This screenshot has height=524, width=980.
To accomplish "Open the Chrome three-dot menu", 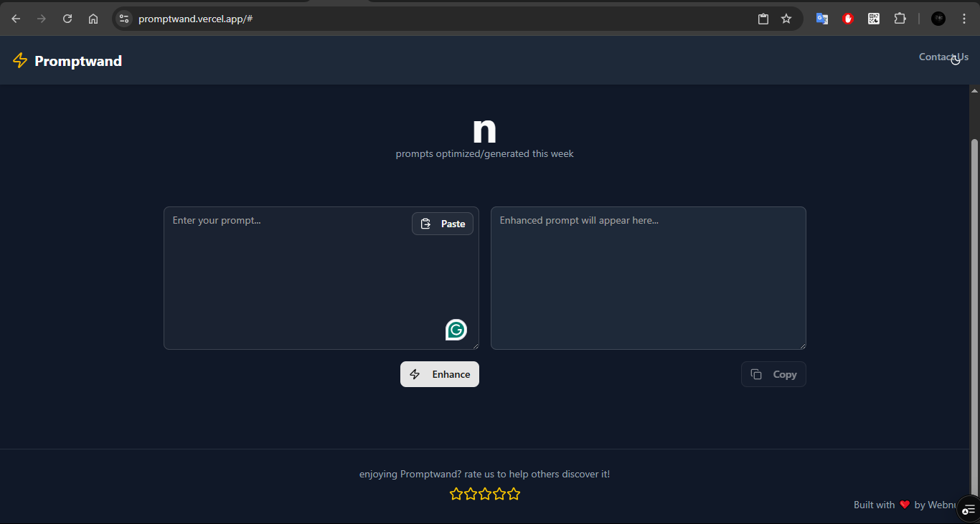I will (964, 19).
